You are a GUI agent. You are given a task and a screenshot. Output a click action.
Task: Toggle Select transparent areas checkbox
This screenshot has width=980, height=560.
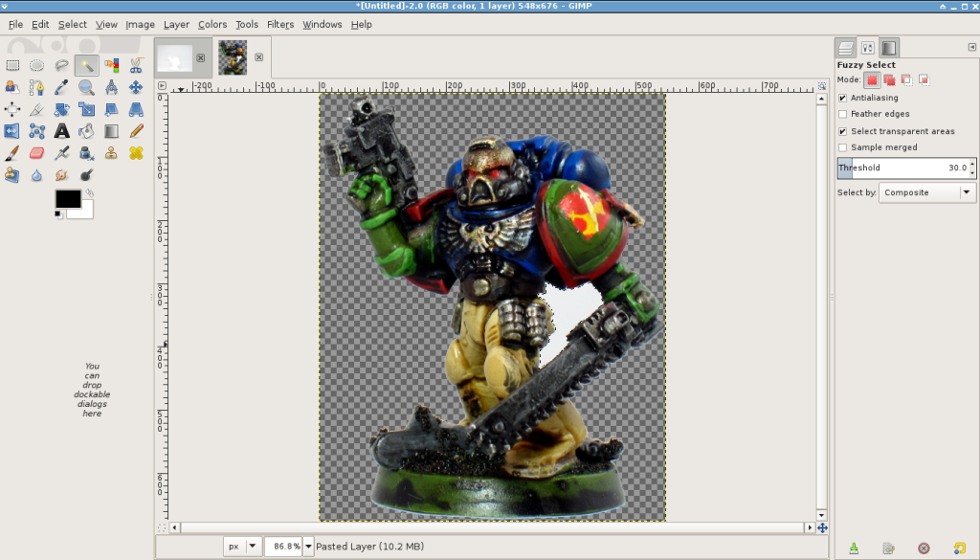coord(842,131)
